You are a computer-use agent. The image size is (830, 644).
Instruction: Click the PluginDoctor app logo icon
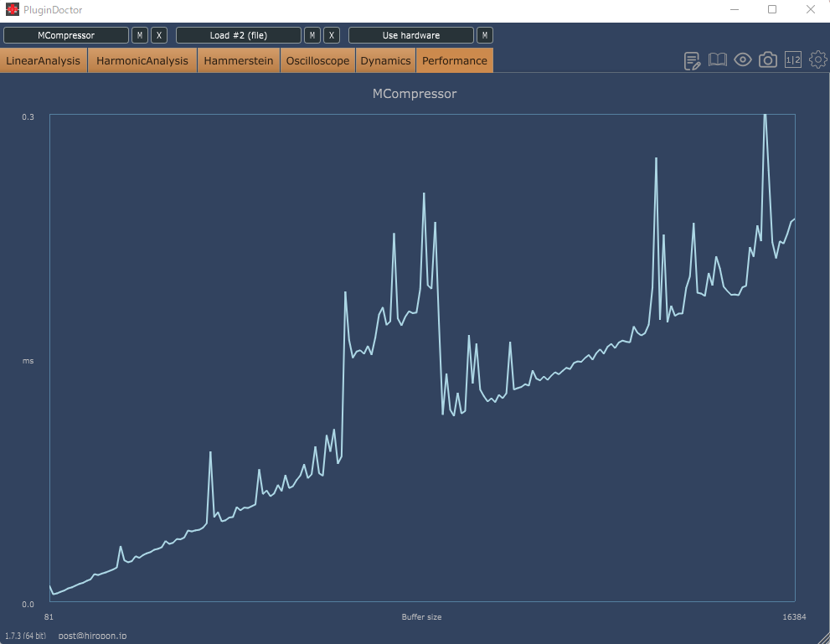coord(12,9)
